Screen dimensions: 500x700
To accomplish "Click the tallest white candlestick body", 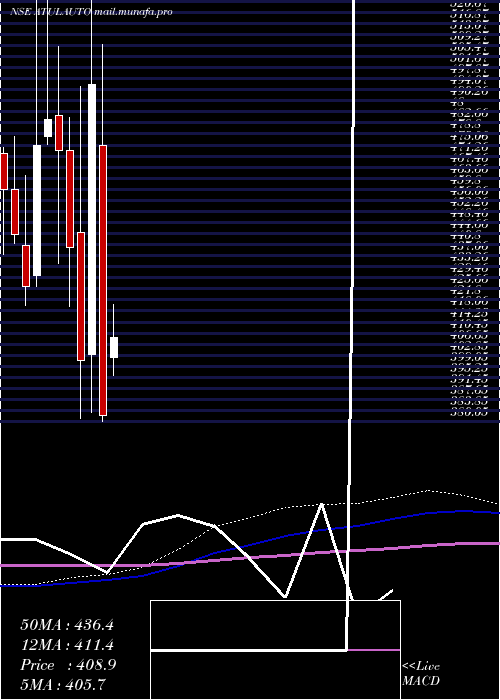I will pyautogui.click(x=92, y=220).
